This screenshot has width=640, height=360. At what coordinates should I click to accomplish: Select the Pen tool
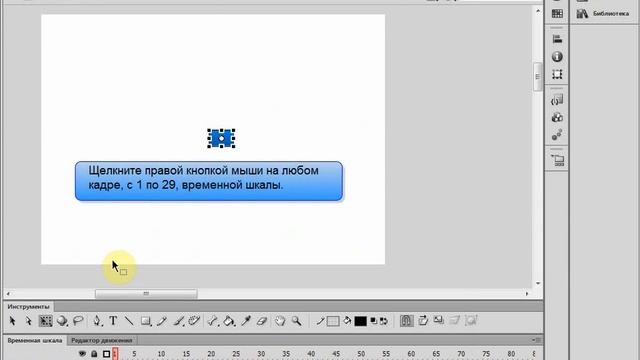tap(97, 321)
